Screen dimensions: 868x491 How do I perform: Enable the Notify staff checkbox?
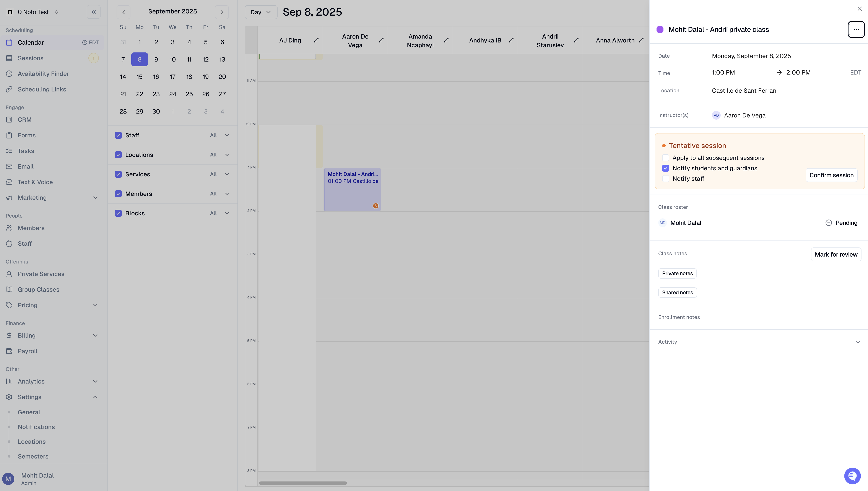[665, 179]
